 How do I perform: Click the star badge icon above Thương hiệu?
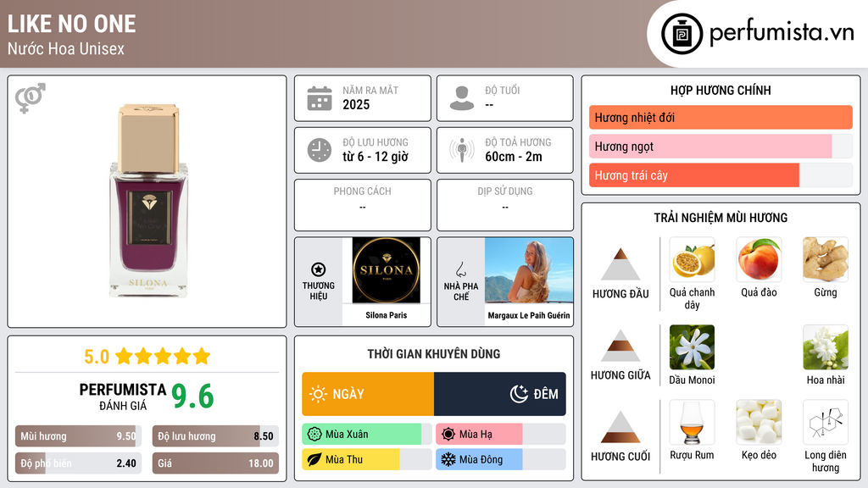click(x=319, y=269)
